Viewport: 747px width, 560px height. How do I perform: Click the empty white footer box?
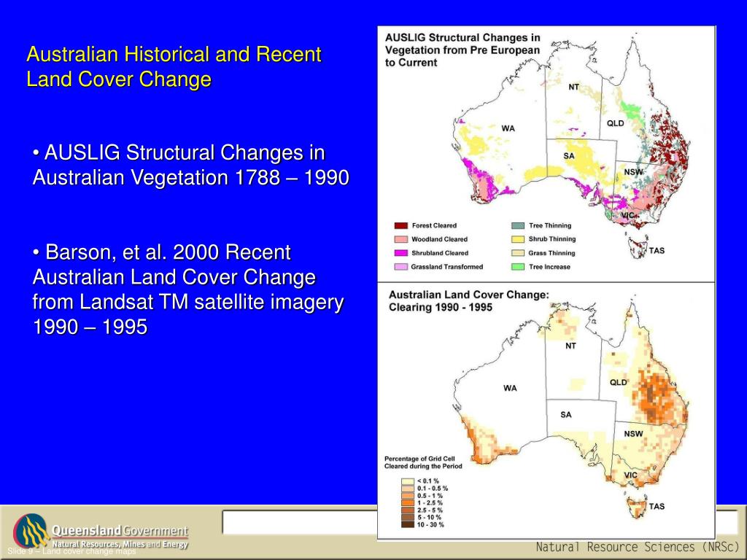pos(300,522)
